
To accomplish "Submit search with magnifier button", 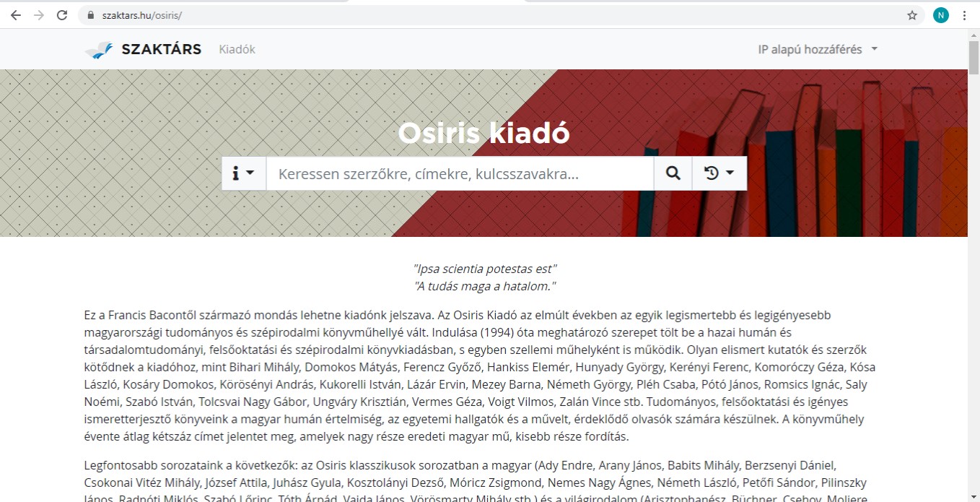I will coord(673,173).
